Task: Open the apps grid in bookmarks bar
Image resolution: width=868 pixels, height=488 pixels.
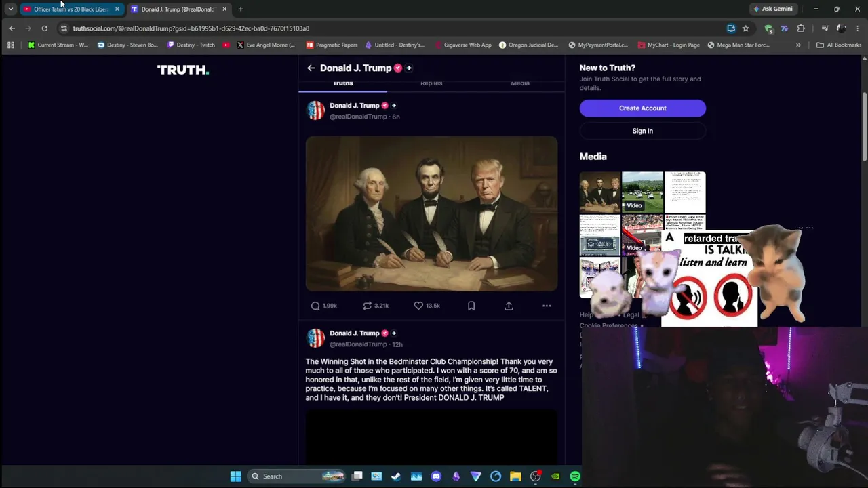Action: [11, 45]
